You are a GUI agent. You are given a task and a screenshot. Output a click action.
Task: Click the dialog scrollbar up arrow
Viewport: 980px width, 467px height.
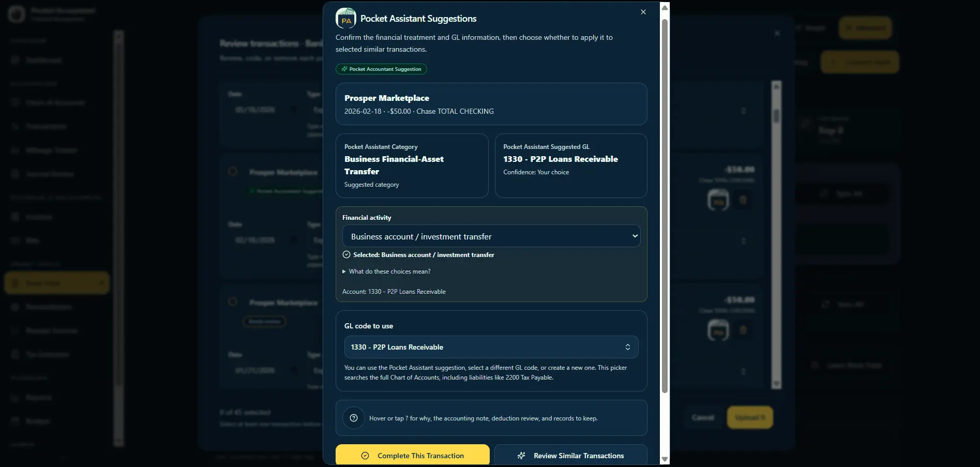click(665, 8)
